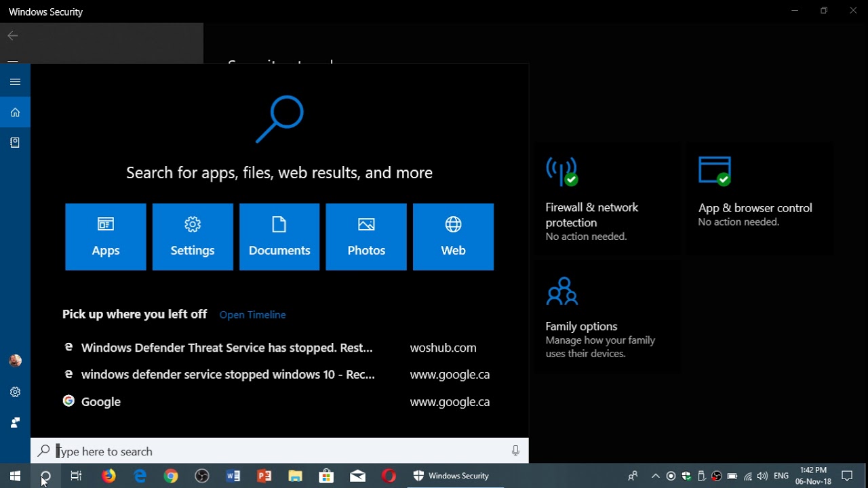The image size is (868, 488).
Task: Filter search by Documents tile
Action: 279,237
